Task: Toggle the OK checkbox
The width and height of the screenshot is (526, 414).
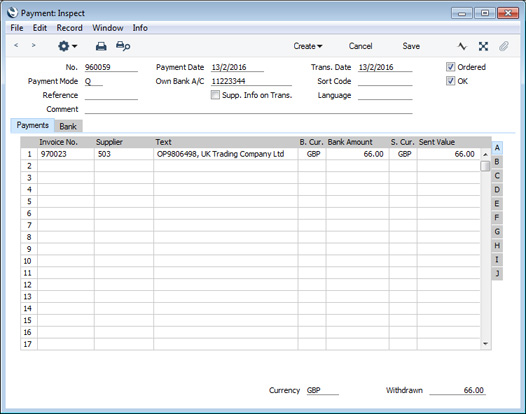Action: [450, 81]
